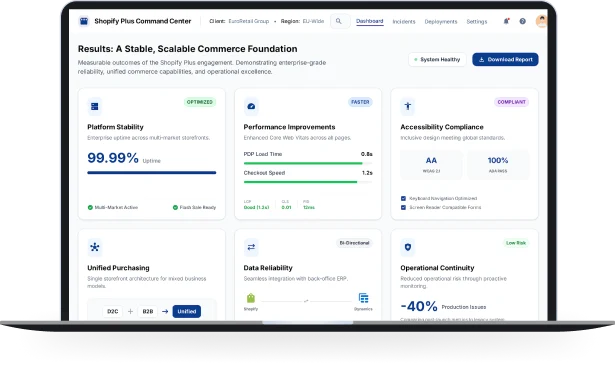
Task: Open the Incidents tab
Action: (x=404, y=22)
